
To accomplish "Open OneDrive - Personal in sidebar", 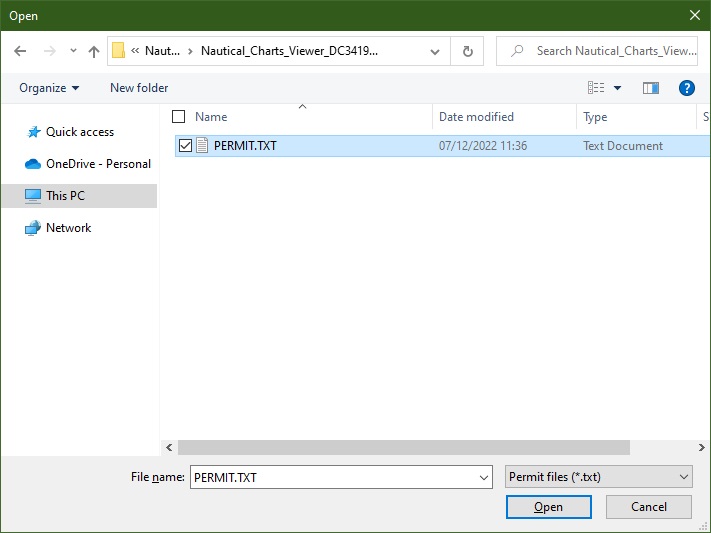I will (x=98, y=164).
